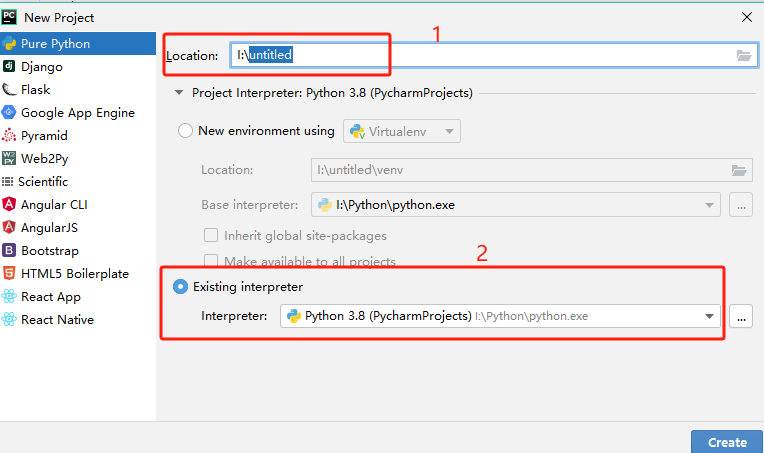Click the Pyramid project icon
The height and width of the screenshot is (453, 764).
9,135
